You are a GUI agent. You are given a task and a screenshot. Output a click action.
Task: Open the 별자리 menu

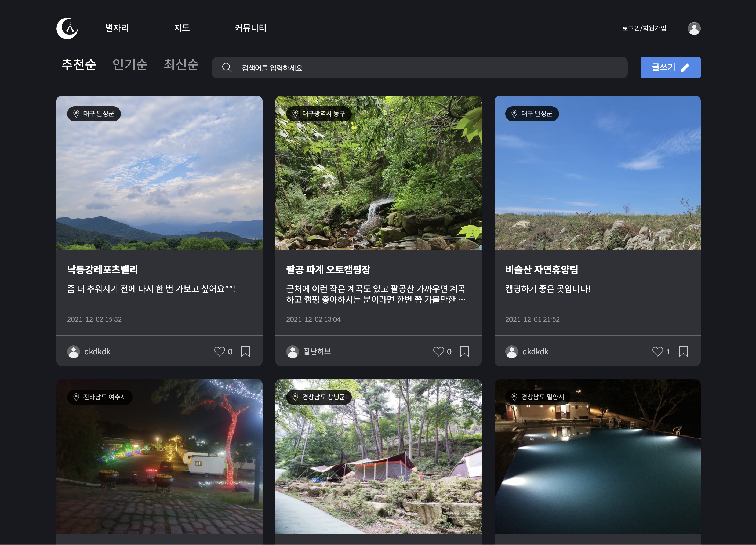117,28
